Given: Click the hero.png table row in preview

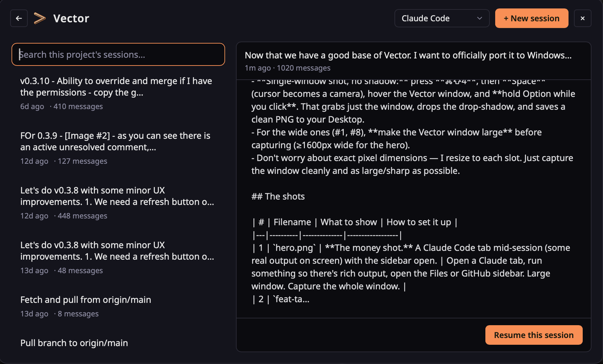Looking at the screenshot, I should (411, 267).
